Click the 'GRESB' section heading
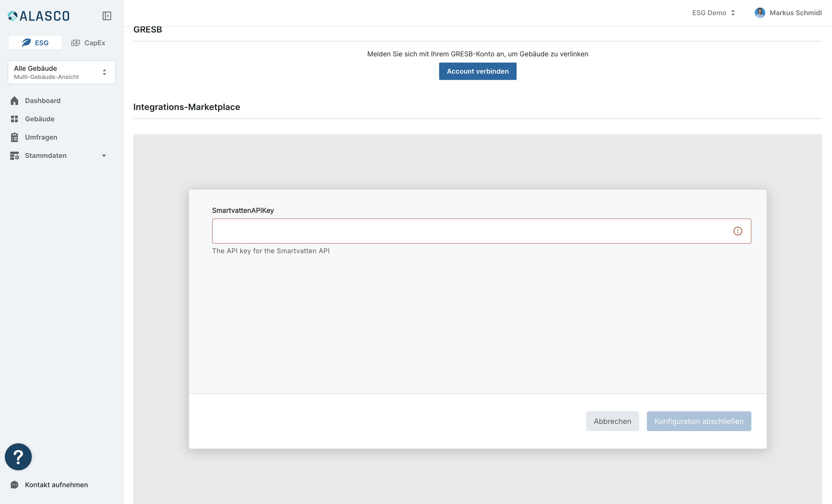832x504 pixels. click(148, 30)
